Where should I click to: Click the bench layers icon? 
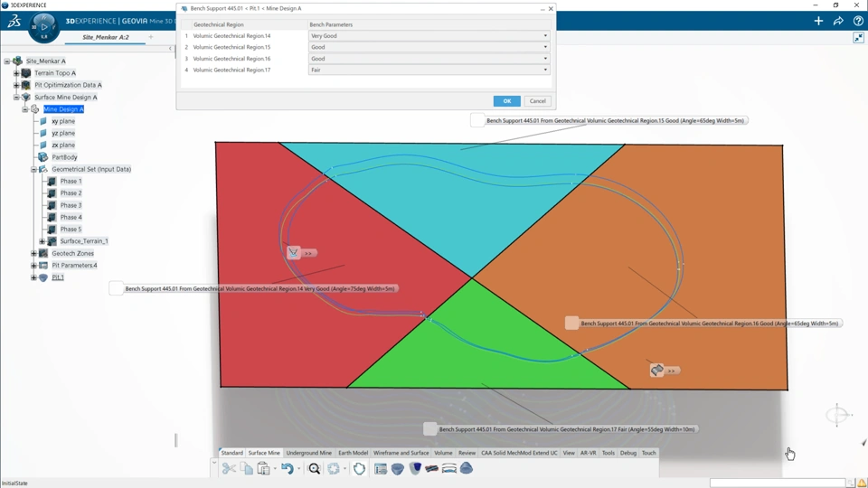click(x=449, y=469)
